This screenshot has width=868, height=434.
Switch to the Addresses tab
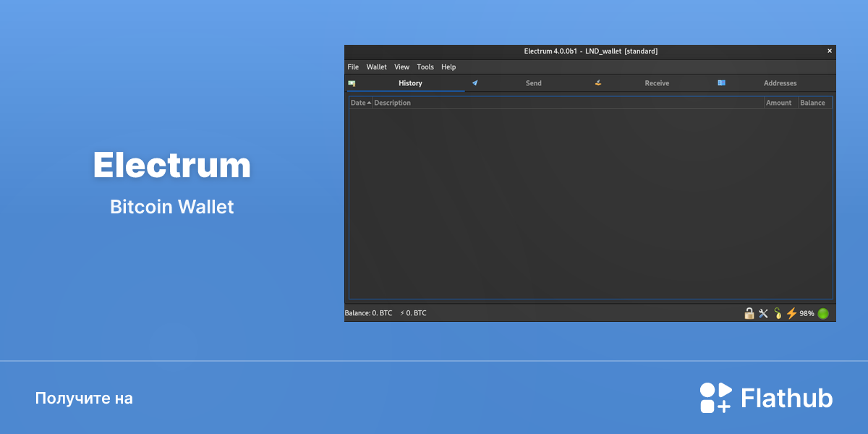(774, 83)
